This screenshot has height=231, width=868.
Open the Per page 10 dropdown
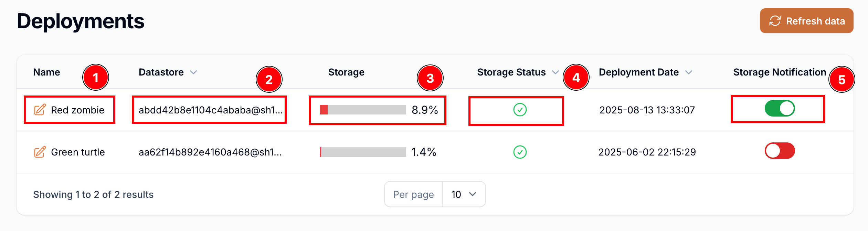click(x=464, y=194)
